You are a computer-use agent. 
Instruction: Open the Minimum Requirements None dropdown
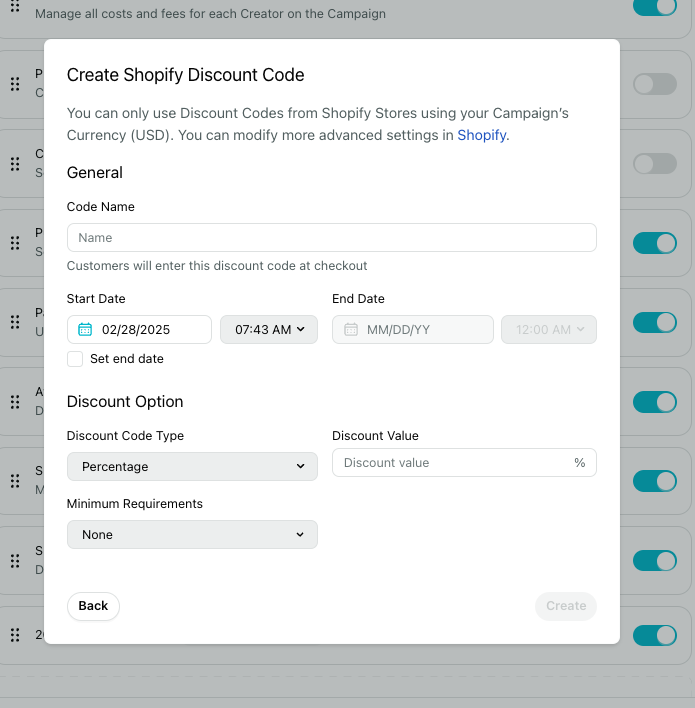192,535
